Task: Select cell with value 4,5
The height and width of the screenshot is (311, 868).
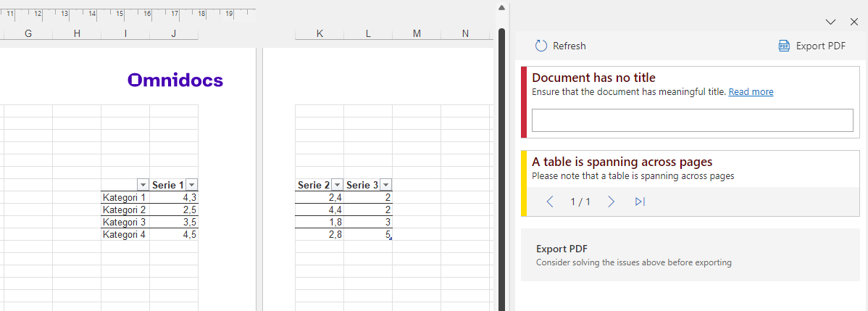Action: [174, 234]
